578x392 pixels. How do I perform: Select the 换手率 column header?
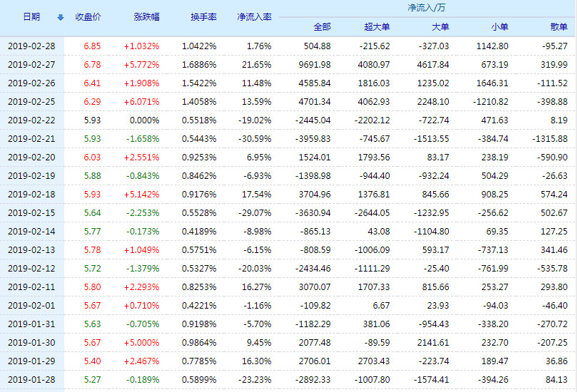pos(203,16)
